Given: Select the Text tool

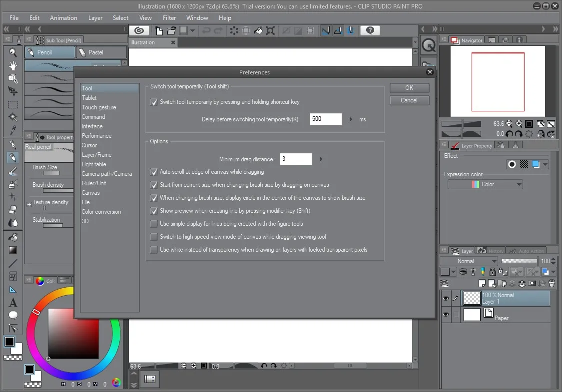Looking at the screenshot, I should tap(13, 303).
